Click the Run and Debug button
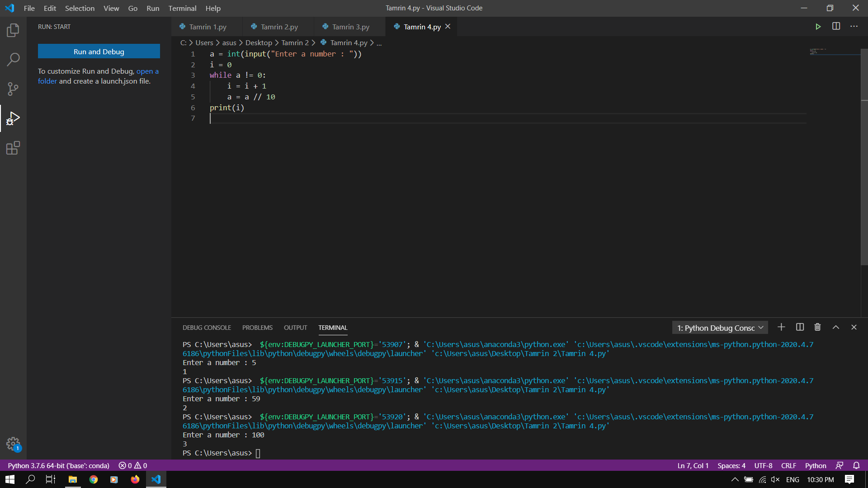Image resolution: width=868 pixels, height=488 pixels. click(x=99, y=52)
